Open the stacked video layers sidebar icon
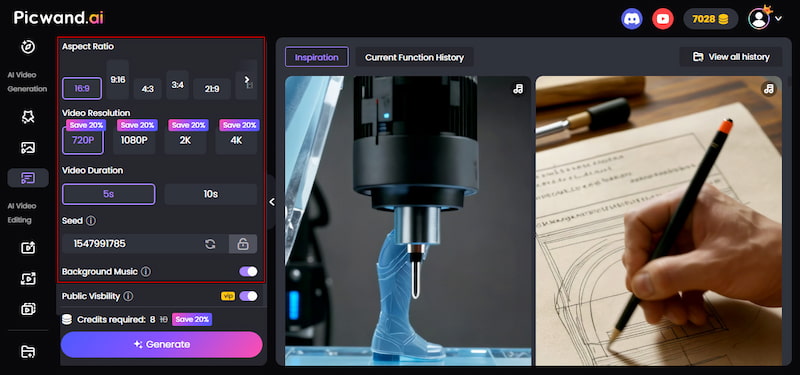 (28, 309)
